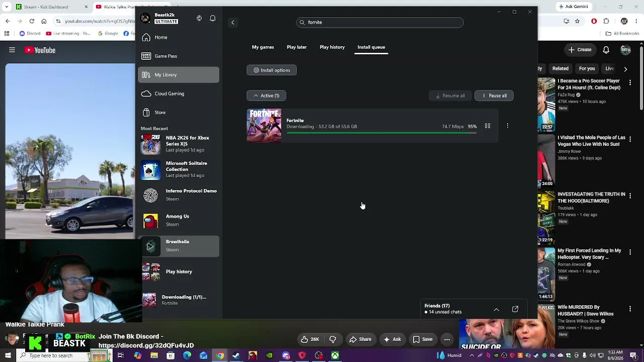Screen dimensions: 644x362
Task: Open the Discord bookmark in Chrome
Action: click(x=30, y=34)
